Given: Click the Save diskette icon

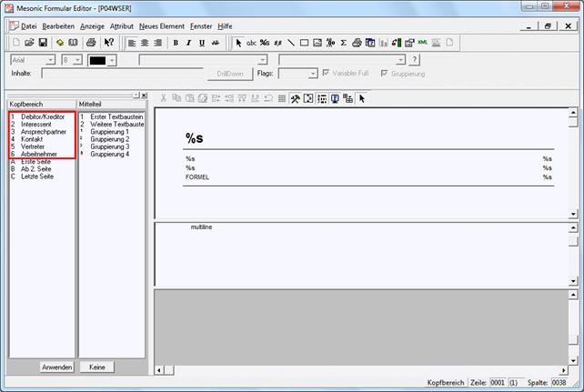Looking at the screenshot, I should [43, 43].
